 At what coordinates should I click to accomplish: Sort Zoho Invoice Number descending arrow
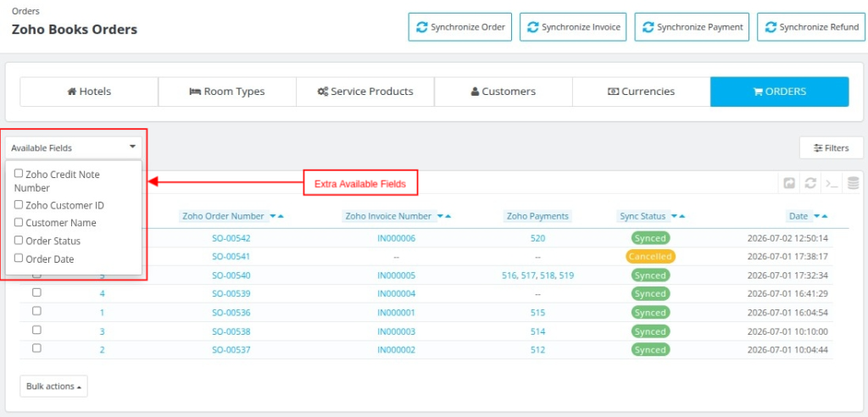[440, 216]
